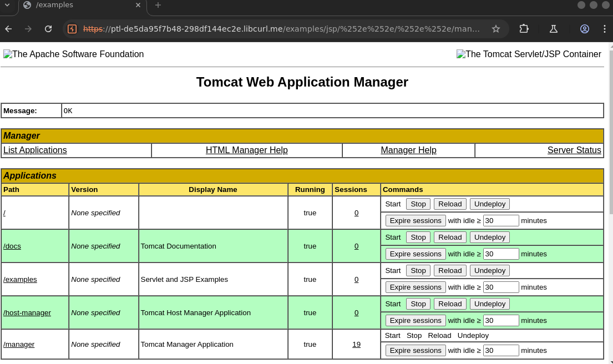613x364 pixels.
Task: Expire sessions for /host-manager
Action: [415, 320]
